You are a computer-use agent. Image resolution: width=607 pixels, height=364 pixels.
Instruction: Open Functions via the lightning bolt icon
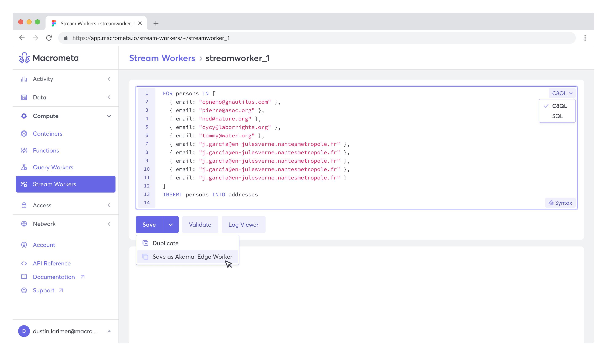(24, 150)
